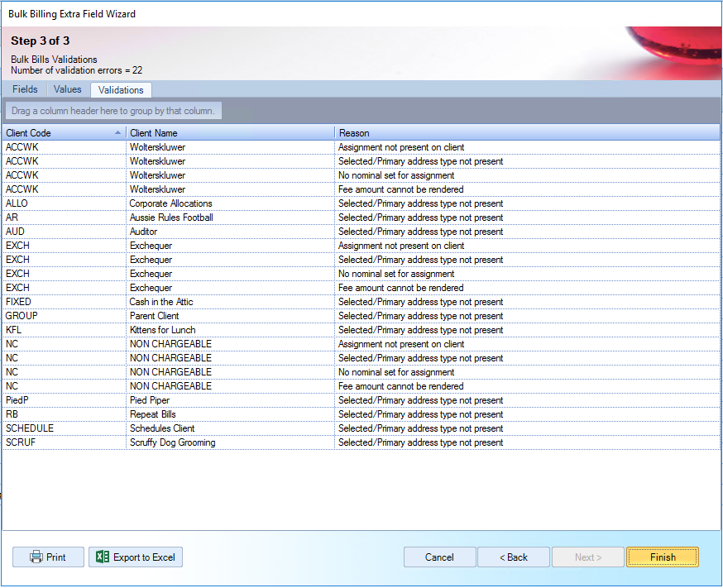
Task: Click the Excel icon on Export button
Action: (x=103, y=557)
